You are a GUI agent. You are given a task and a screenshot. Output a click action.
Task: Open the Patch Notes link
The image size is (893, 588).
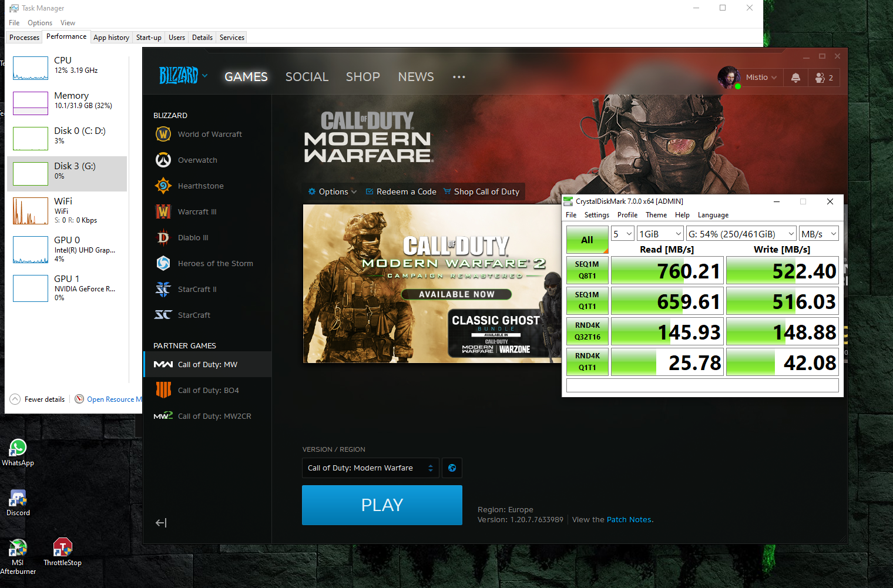pos(629,520)
